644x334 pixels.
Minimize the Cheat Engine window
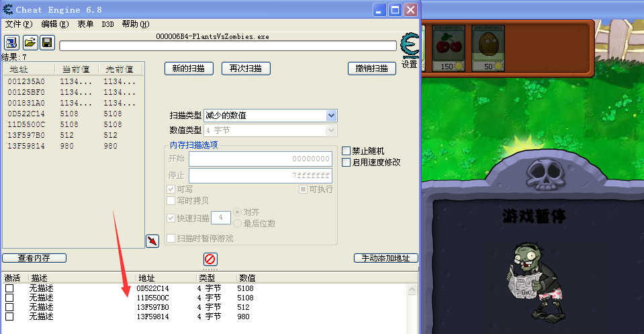379,10
